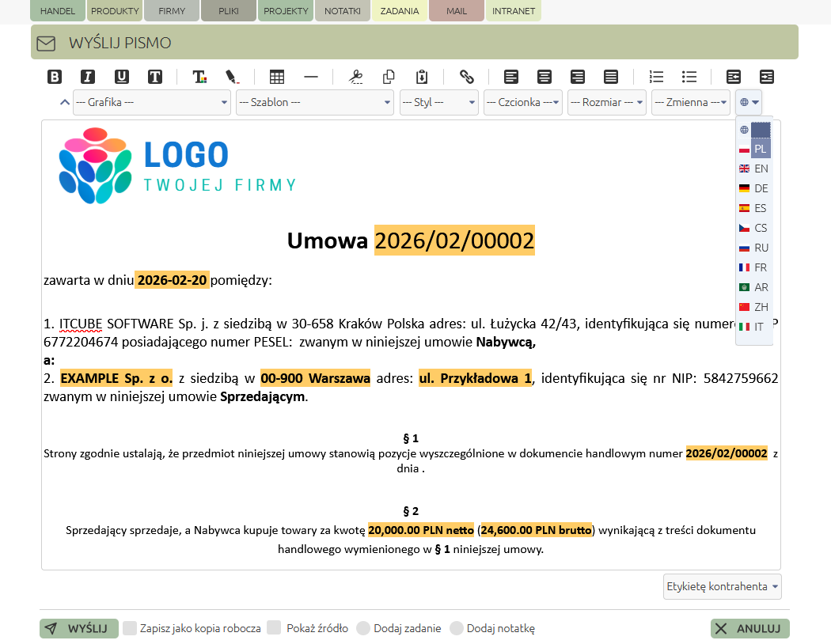
Task: Toggle bold text formatting
Action: point(55,77)
